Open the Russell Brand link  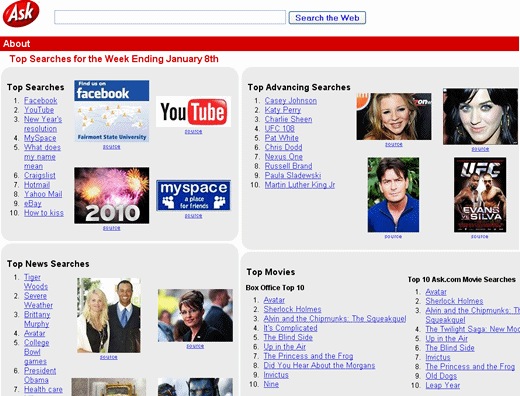point(288,166)
